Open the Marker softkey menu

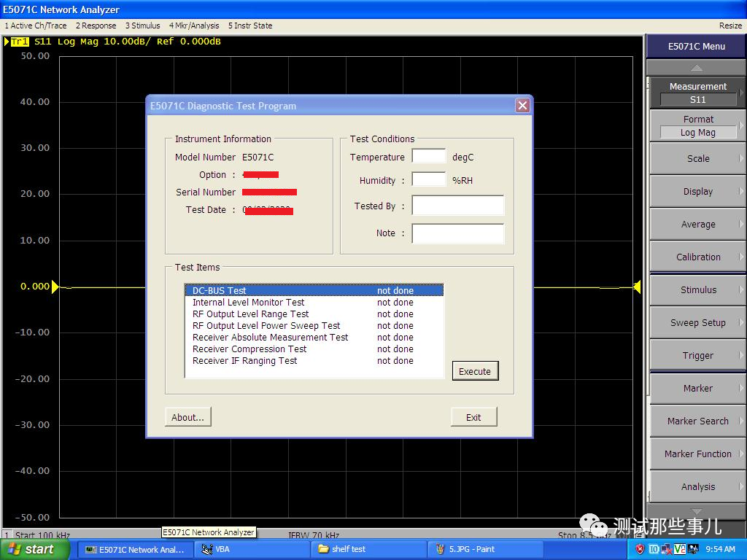point(697,389)
